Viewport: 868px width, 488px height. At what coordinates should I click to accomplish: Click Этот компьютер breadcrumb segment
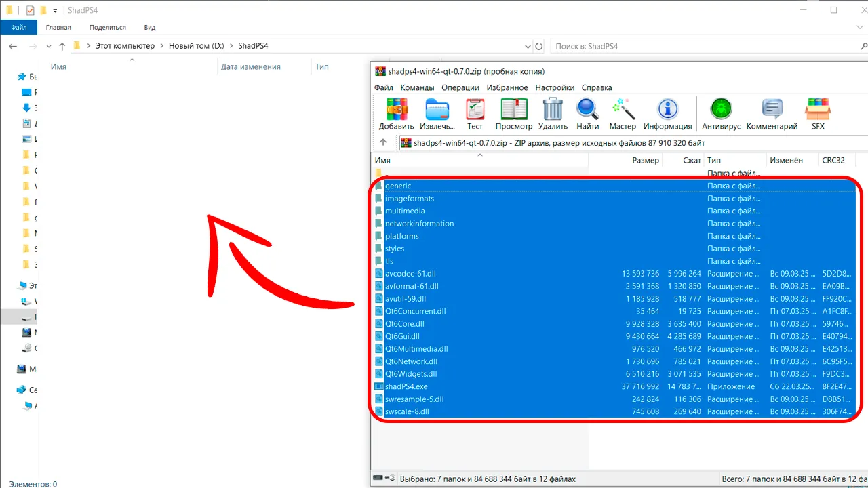pos(125,46)
